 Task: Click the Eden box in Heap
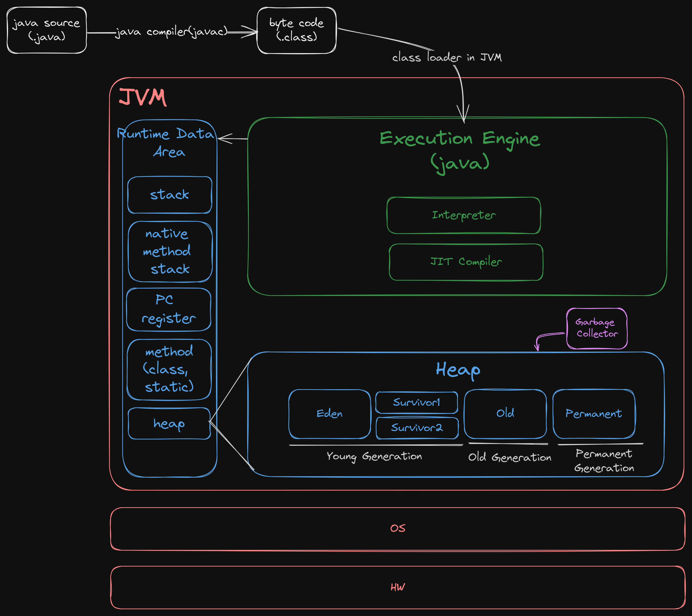(329, 414)
